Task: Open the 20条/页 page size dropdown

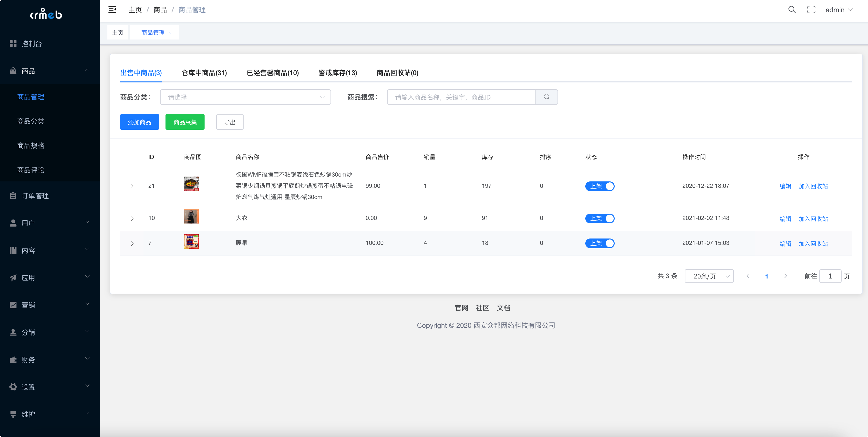Action: (x=709, y=276)
